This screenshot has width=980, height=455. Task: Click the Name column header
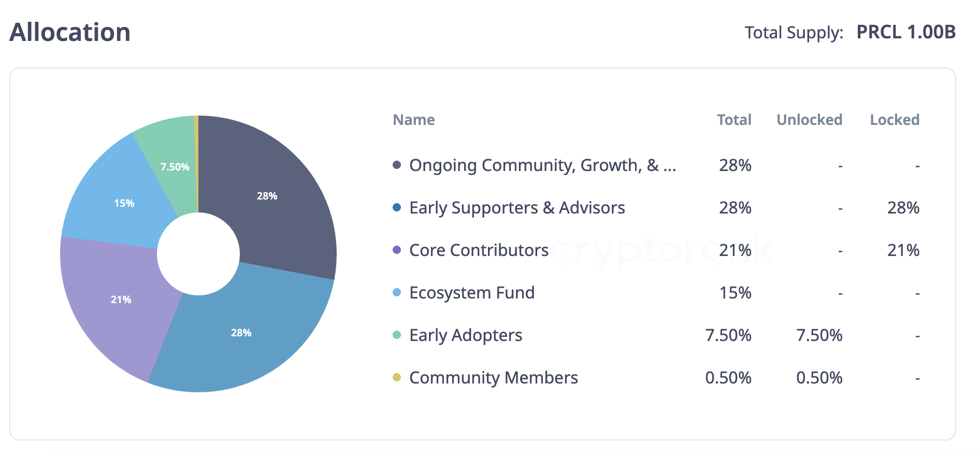(414, 120)
